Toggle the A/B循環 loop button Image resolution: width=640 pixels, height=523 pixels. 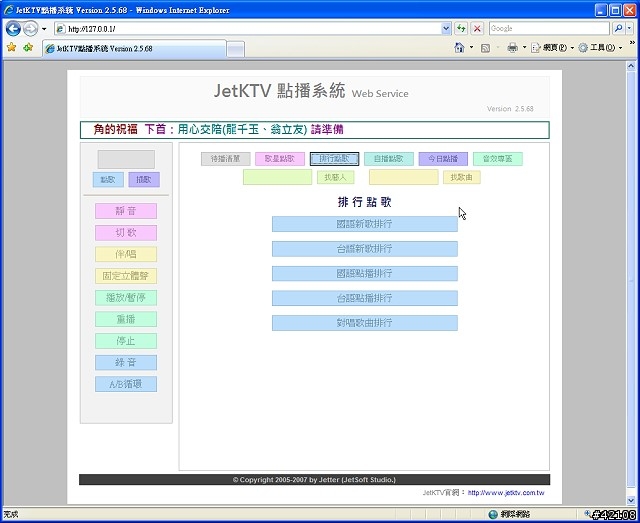[126, 384]
